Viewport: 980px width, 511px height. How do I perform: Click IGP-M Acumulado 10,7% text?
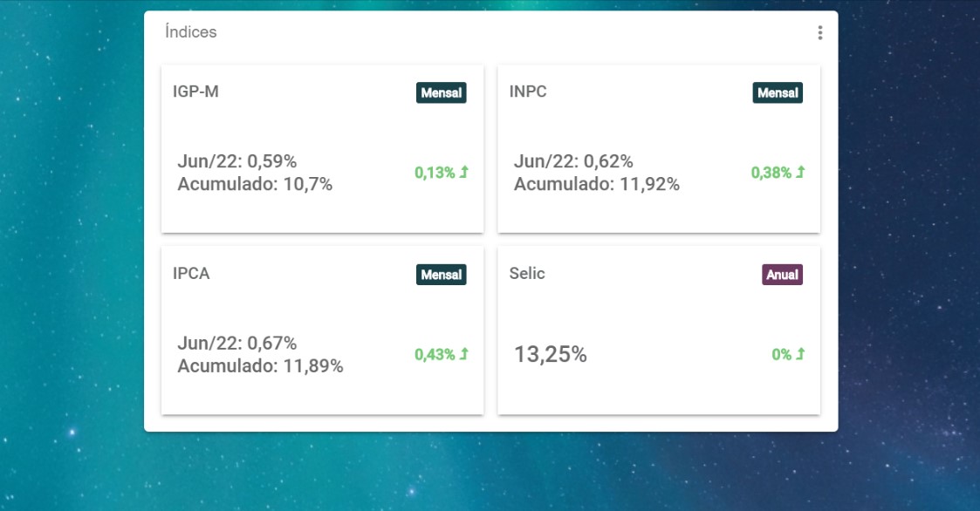pos(255,184)
